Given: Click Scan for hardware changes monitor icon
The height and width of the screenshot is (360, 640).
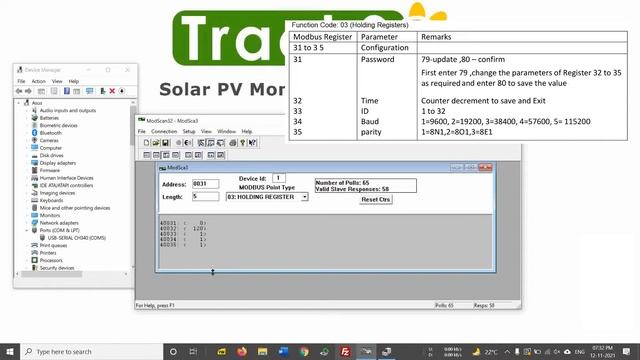Looking at the screenshot, I should coord(89,91).
